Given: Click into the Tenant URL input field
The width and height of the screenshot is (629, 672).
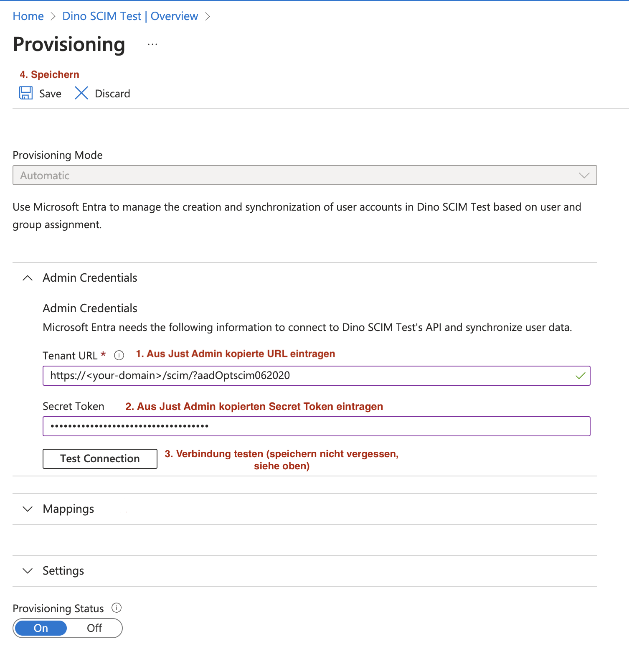Looking at the screenshot, I should (x=317, y=376).
